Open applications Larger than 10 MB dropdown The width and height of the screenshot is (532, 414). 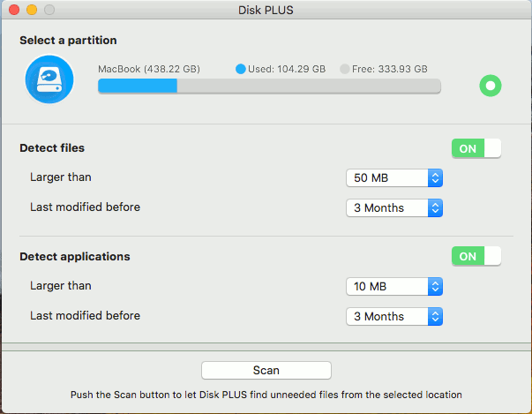tap(394, 286)
